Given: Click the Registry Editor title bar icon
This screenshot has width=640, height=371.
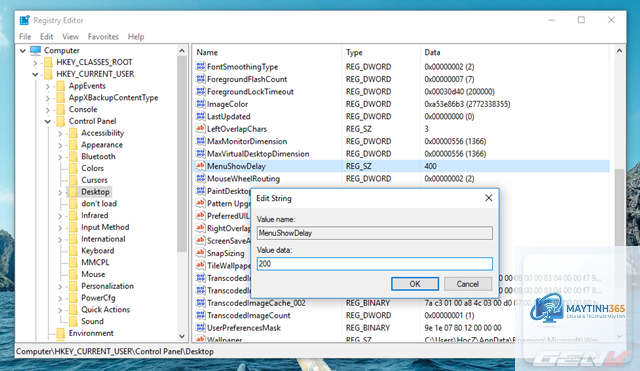Looking at the screenshot, I should tap(25, 20).
